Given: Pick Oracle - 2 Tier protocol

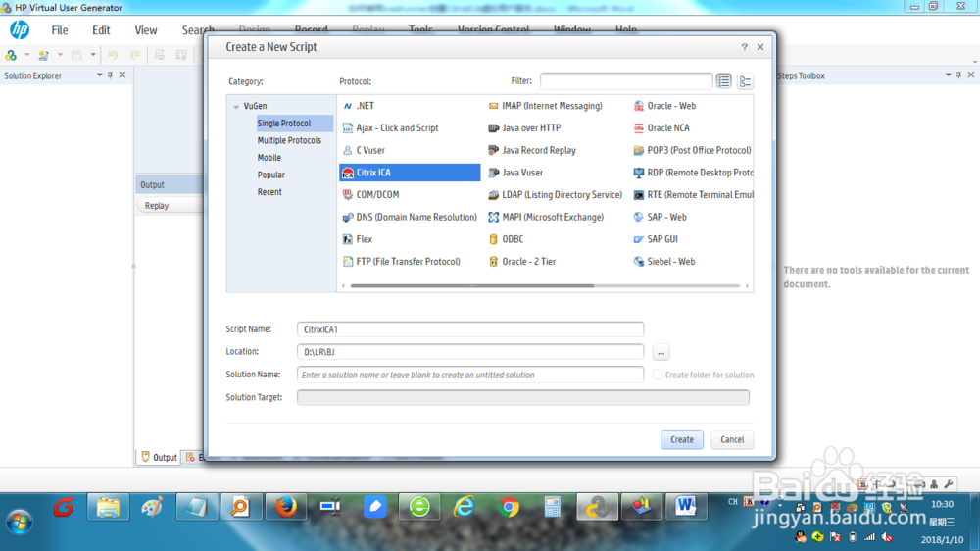Looking at the screenshot, I should pos(522,262).
